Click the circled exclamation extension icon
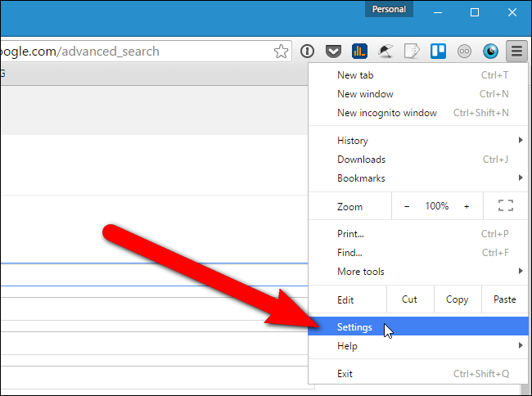This screenshot has width=532, height=396. 307,52
